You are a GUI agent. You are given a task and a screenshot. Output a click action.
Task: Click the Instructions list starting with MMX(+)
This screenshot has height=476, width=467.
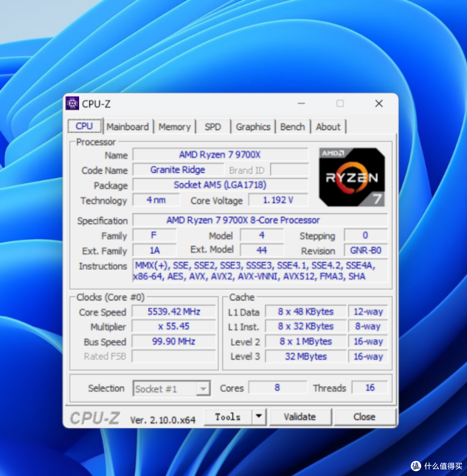[x=260, y=271]
